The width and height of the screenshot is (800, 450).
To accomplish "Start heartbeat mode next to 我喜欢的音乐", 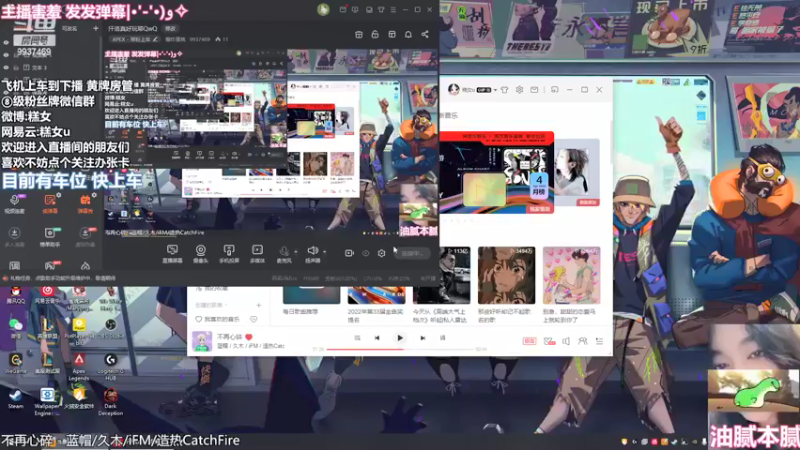I will tap(254, 319).
